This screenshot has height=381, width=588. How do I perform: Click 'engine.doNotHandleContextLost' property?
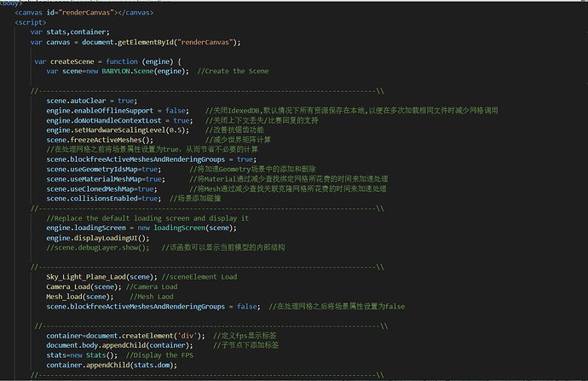coord(103,120)
